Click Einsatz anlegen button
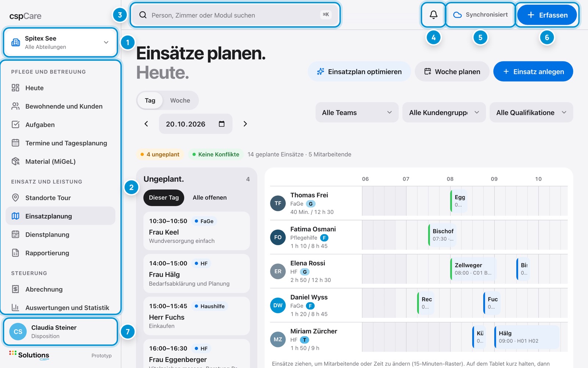This screenshot has height=368, width=588. pos(533,72)
